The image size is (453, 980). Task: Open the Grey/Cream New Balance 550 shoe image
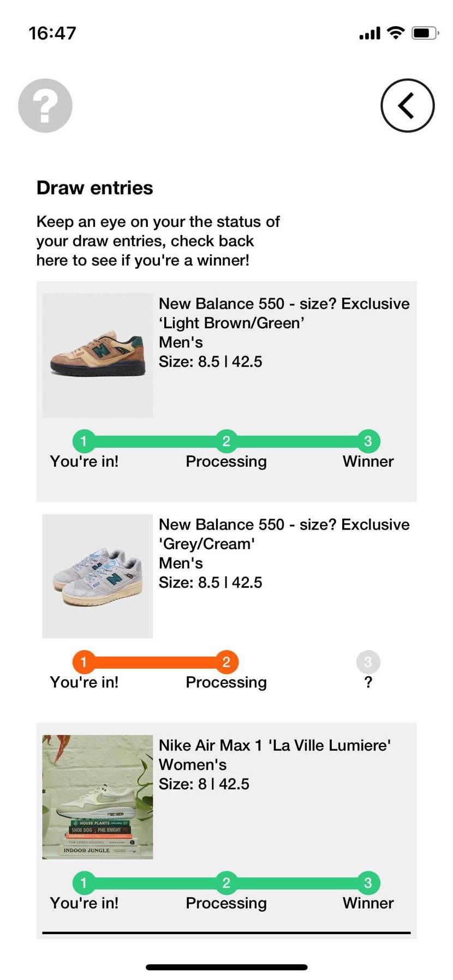coord(98,576)
